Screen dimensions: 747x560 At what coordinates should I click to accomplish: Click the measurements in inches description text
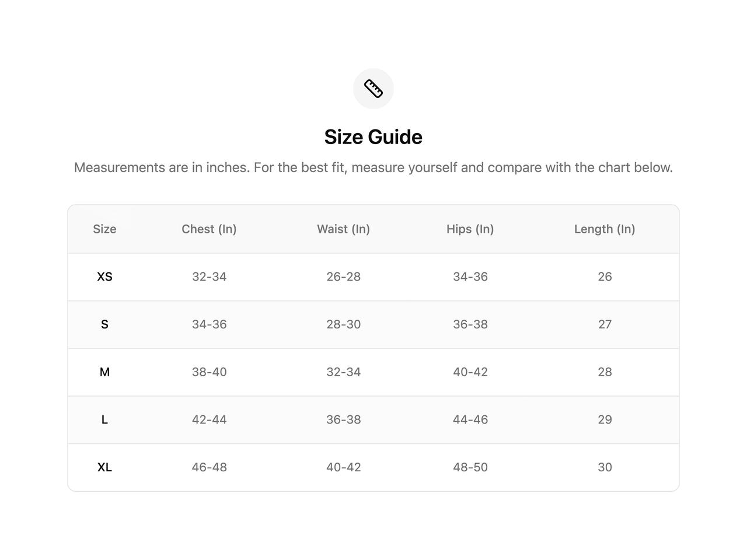373,167
